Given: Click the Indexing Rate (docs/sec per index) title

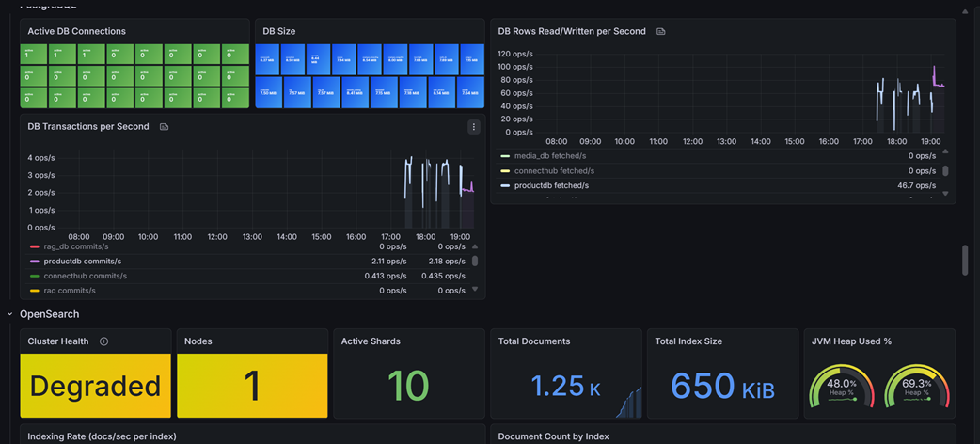Looking at the screenshot, I should click(x=102, y=436).
